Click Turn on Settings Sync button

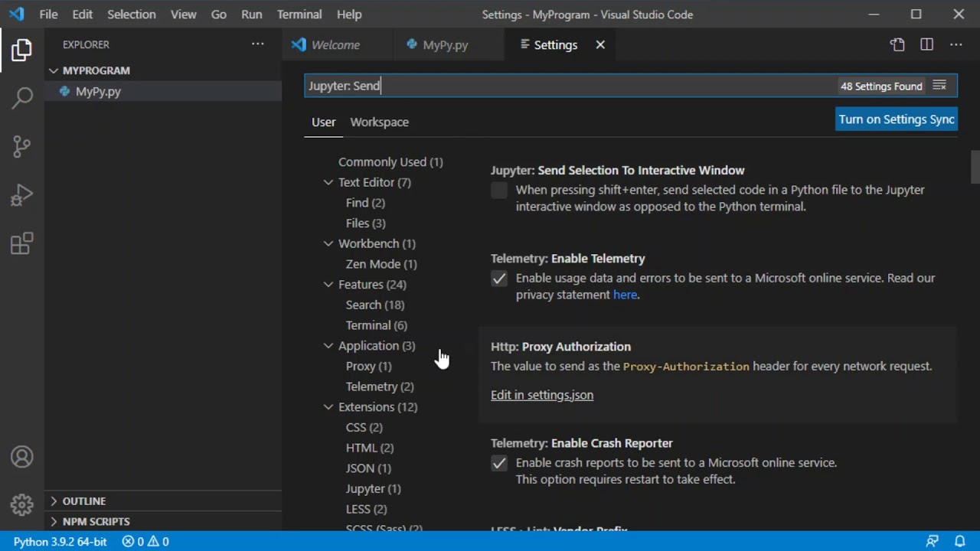pos(897,119)
